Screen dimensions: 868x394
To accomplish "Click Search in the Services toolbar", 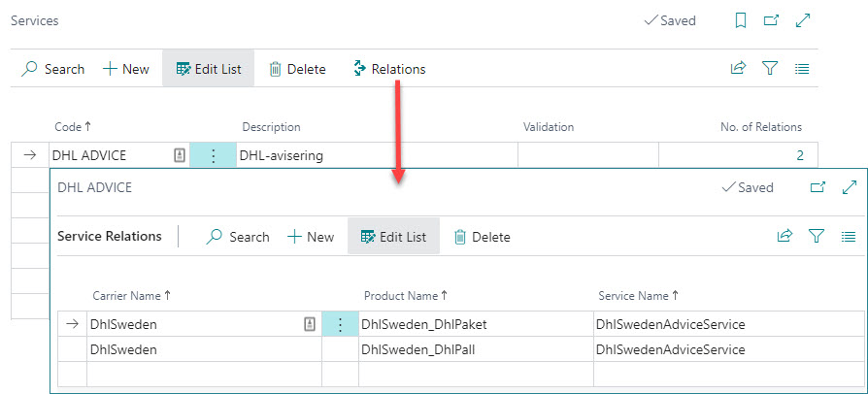I will click(x=53, y=69).
